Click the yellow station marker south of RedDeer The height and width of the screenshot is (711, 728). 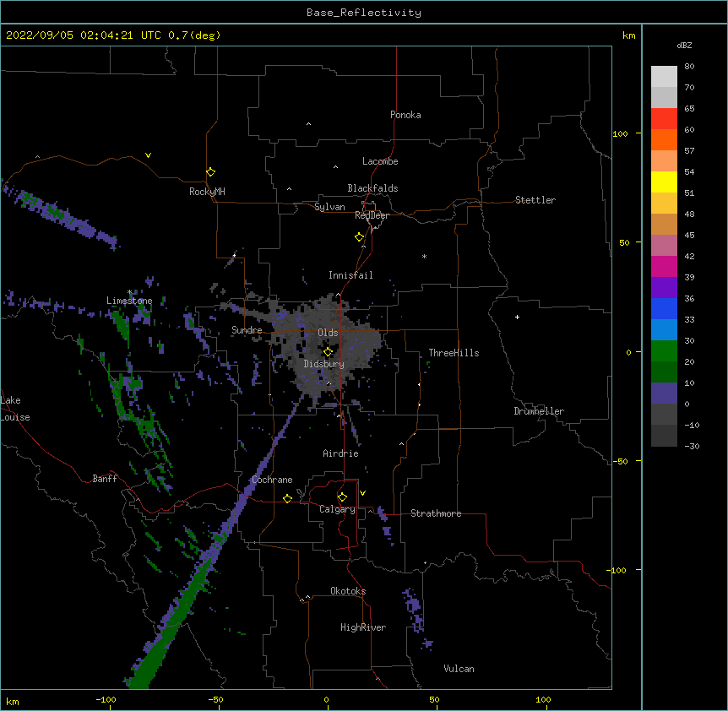point(359,237)
